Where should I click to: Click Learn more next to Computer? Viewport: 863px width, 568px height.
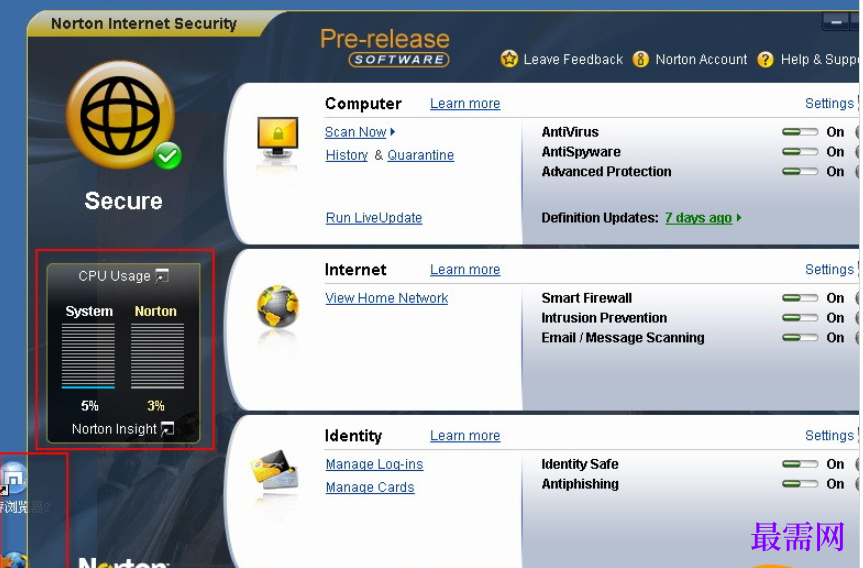(465, 103)
